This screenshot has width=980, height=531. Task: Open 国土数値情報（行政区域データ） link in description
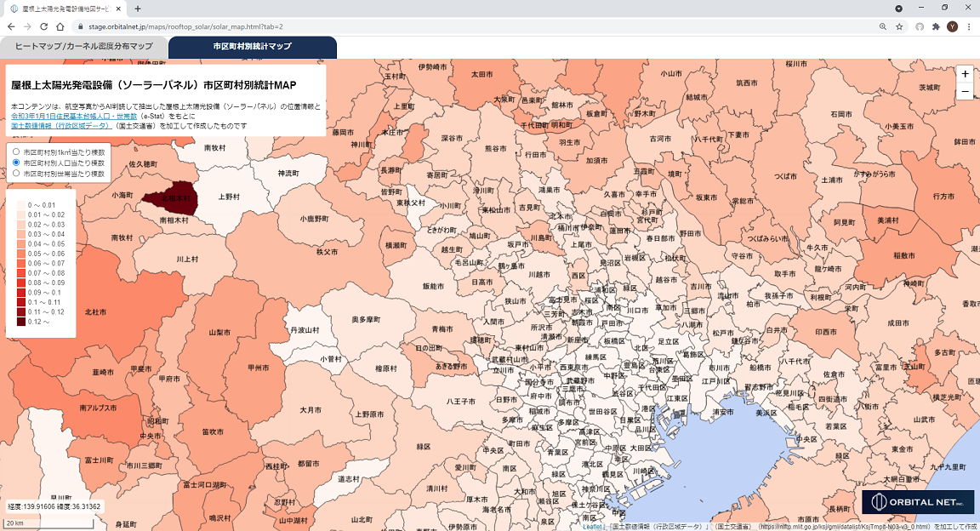[x=60, y=125]
